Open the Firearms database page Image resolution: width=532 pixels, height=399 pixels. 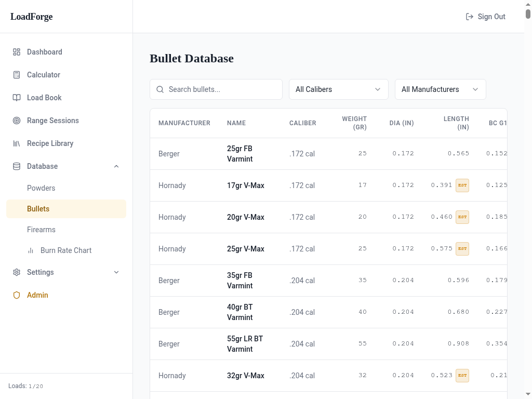66,230
